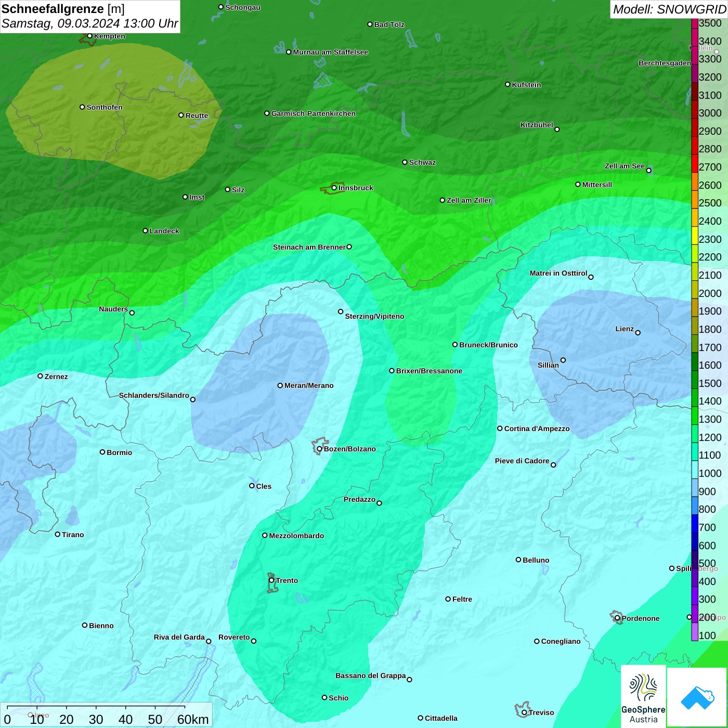728x728 pixels.
Task: Click the Landeck location dot
Action: (145, 230)
